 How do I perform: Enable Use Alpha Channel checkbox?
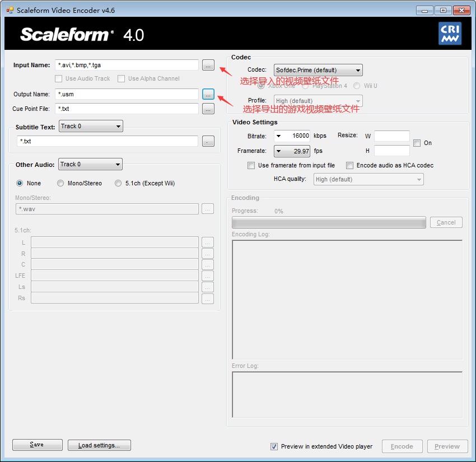[121, 78]
